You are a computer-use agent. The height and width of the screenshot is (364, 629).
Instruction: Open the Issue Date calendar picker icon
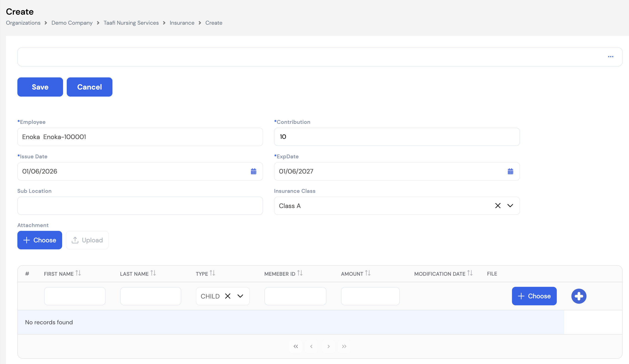pos(253,171)
